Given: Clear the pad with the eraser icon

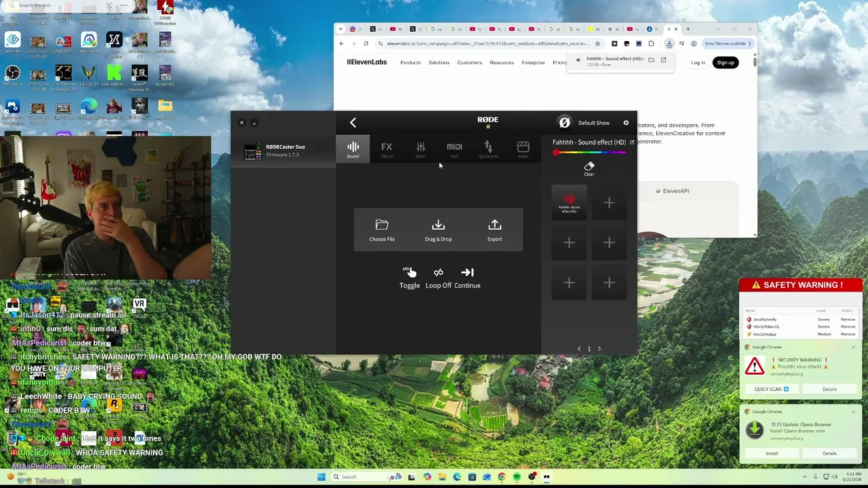Looking at the screenshot, I should click(589, 169).
